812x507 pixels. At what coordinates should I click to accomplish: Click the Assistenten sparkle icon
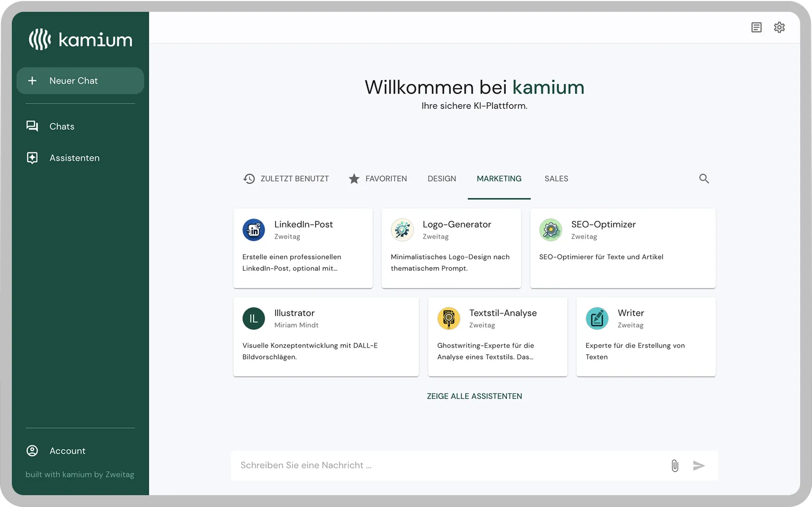coord(32,158)
